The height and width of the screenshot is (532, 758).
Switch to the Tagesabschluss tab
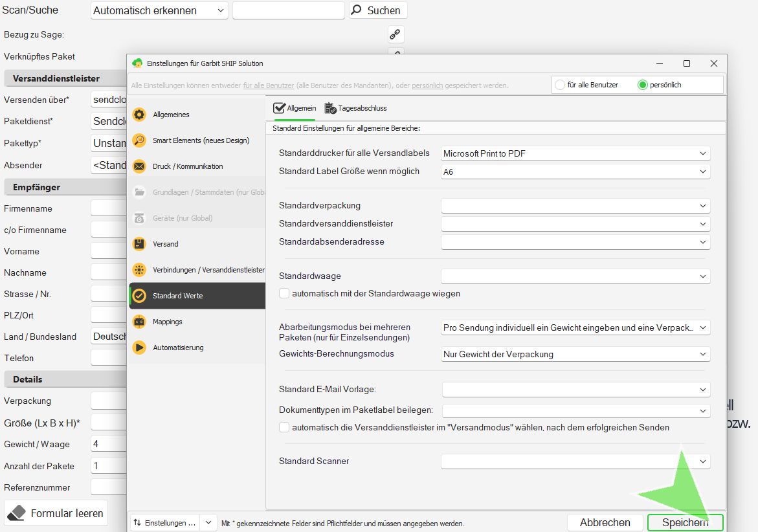356,108
